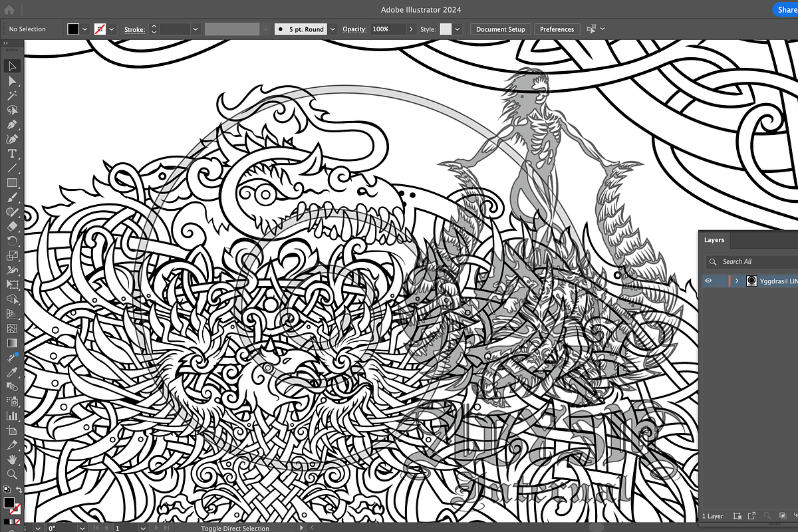Expand the tools panel double-arrow

5,43
